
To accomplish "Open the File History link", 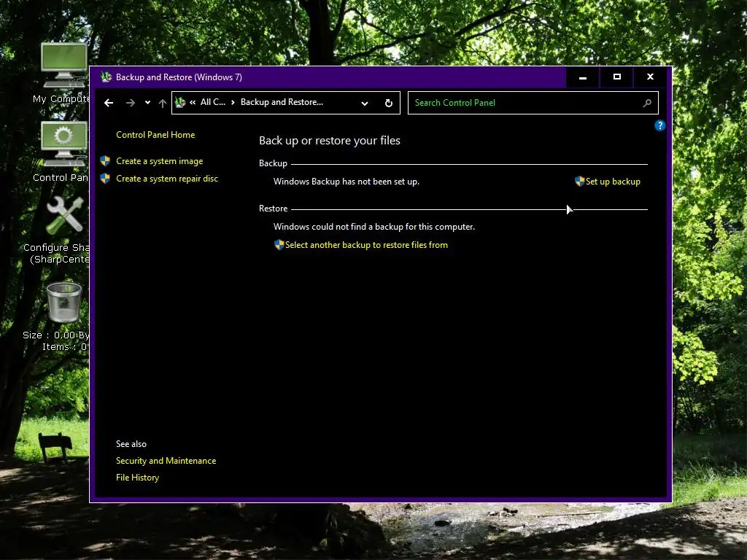I will pyautogui.click(x=137, y=478).
